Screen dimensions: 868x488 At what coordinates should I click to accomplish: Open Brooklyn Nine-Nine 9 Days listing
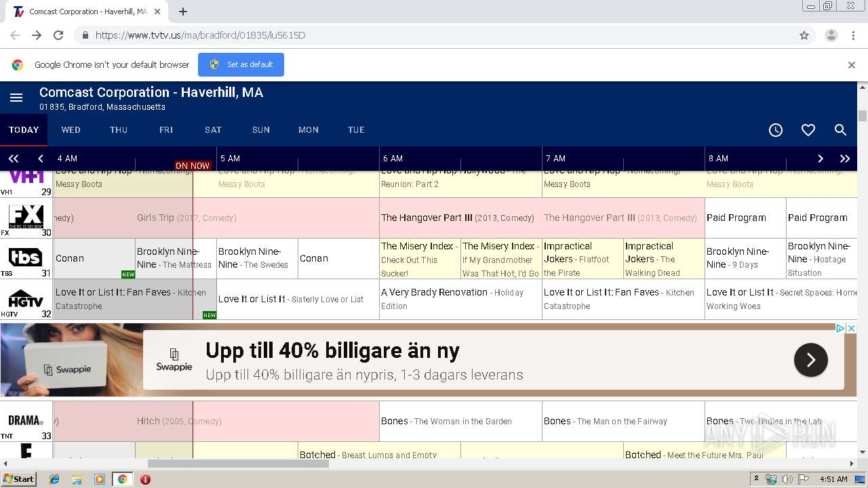(745, 258)
